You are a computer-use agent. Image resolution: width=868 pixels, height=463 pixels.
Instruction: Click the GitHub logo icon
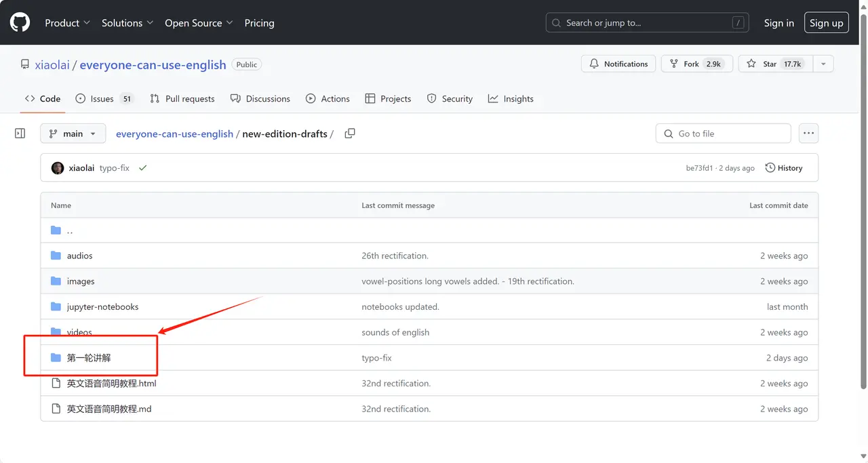pos(20,22)
